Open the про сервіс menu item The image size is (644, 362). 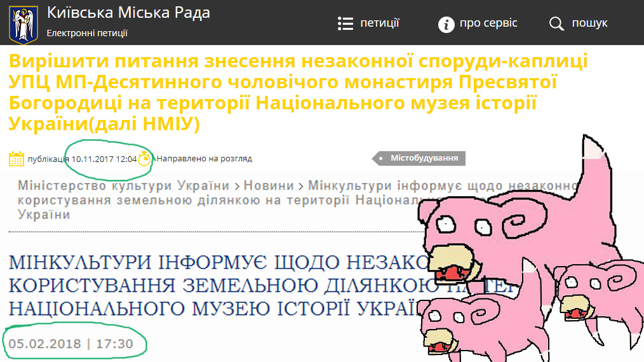488,23
